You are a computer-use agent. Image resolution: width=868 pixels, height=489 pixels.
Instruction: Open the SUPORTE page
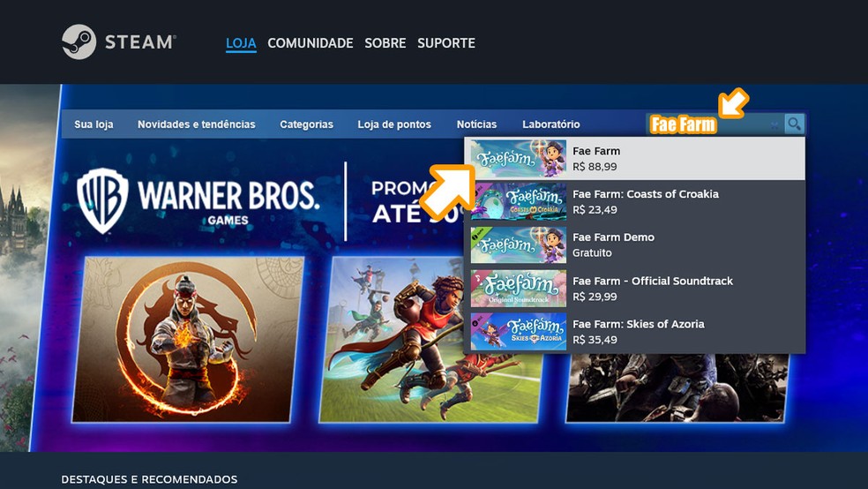pyautogui.click(x=446, y=43)
